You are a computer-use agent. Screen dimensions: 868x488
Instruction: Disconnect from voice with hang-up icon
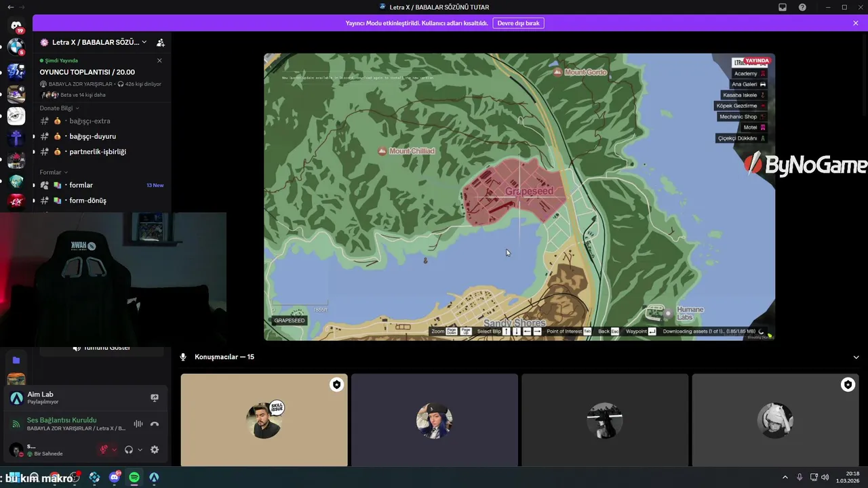(155, 424)
